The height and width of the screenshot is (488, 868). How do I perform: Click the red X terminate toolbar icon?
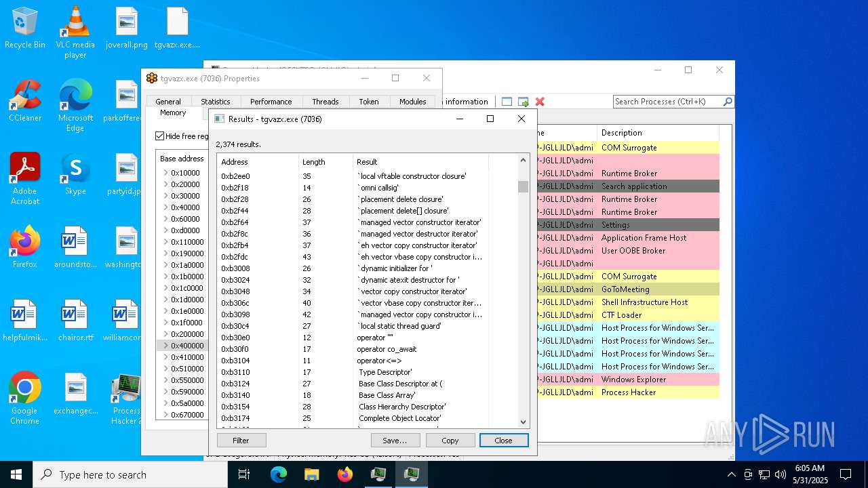point(540,102)
